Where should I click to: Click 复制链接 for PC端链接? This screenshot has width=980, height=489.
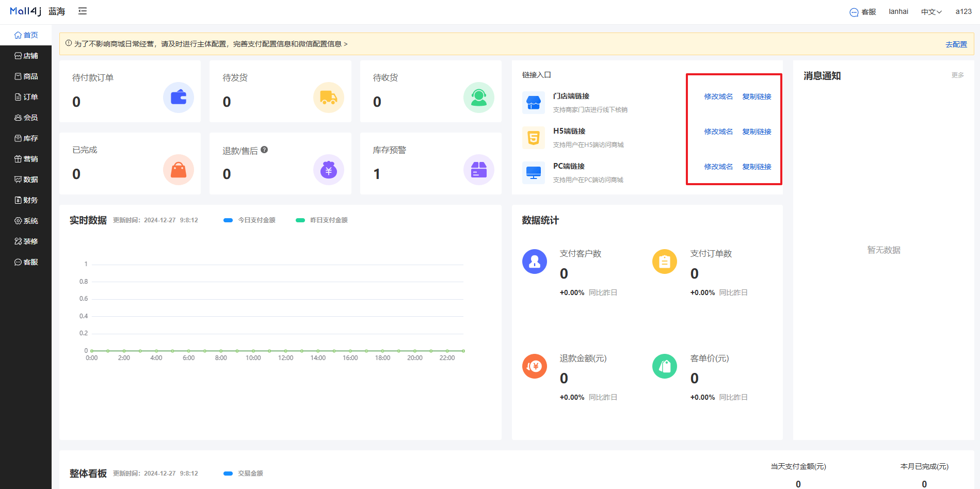pyautogui.click(x=757, y=167)
